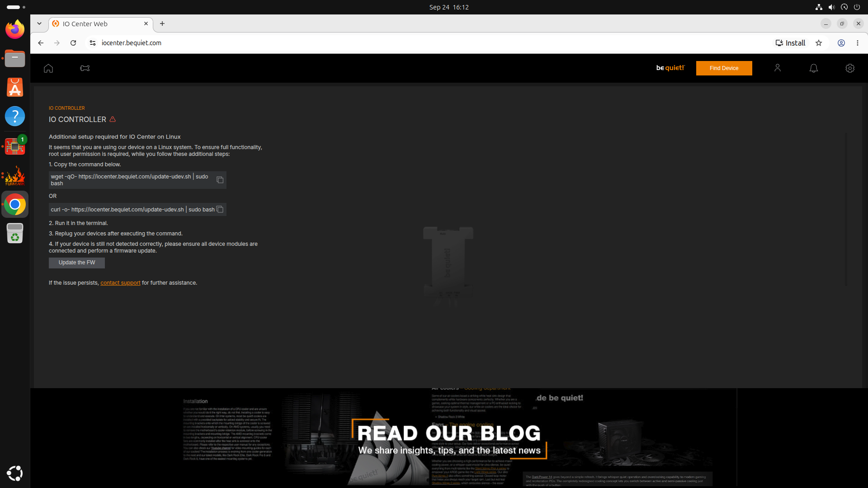Open the clock and calendar menu
Screen dimensions: 868x488
point(449,7)
